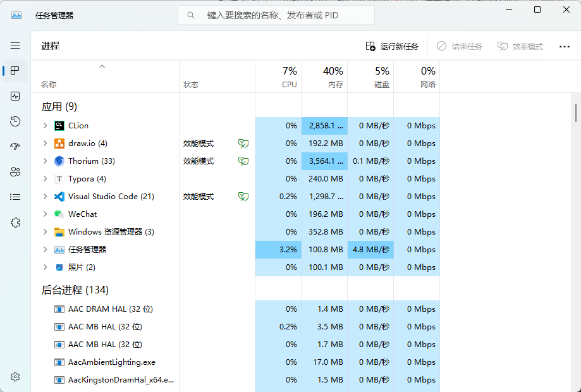Toggle the efficiency mode leaf badge for Thorium
Image resolution: width=581 pixels, height=392 pixels.
(243, 161)
